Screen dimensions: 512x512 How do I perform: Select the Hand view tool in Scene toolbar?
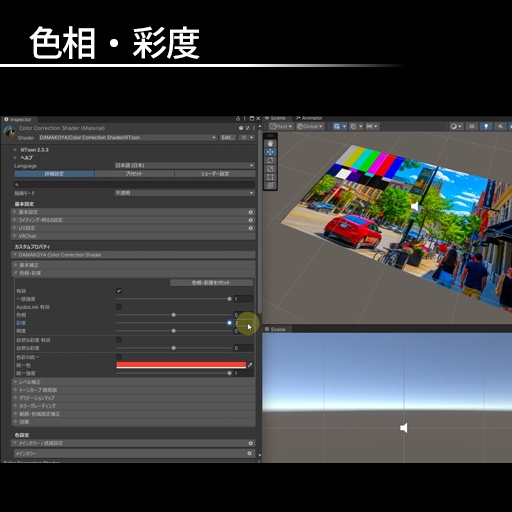click(270, 143)
